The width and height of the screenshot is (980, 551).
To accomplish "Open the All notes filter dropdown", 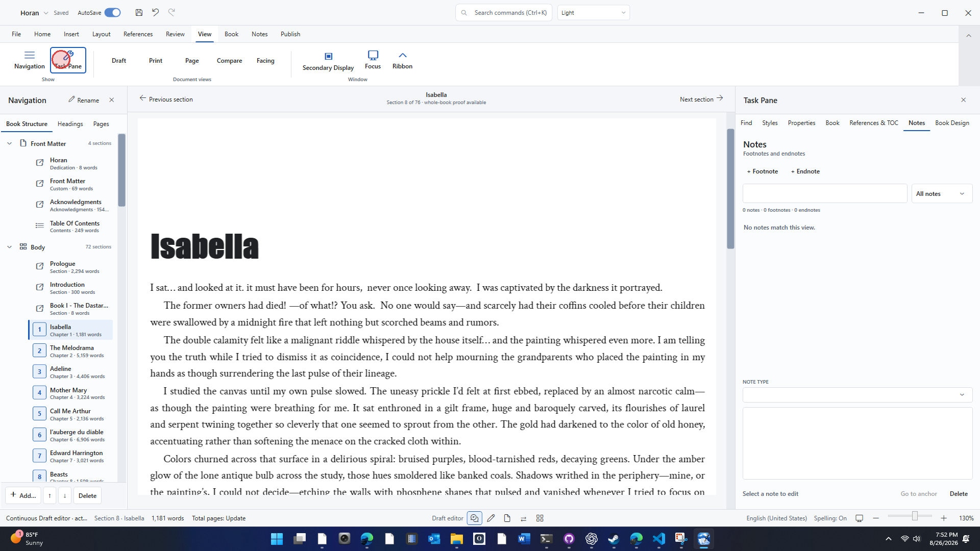I will pos(942,194).
